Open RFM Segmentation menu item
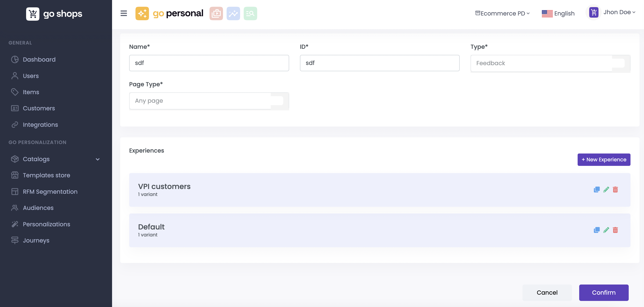This screenshot has height=307, width=644. (x=50, y=191)
